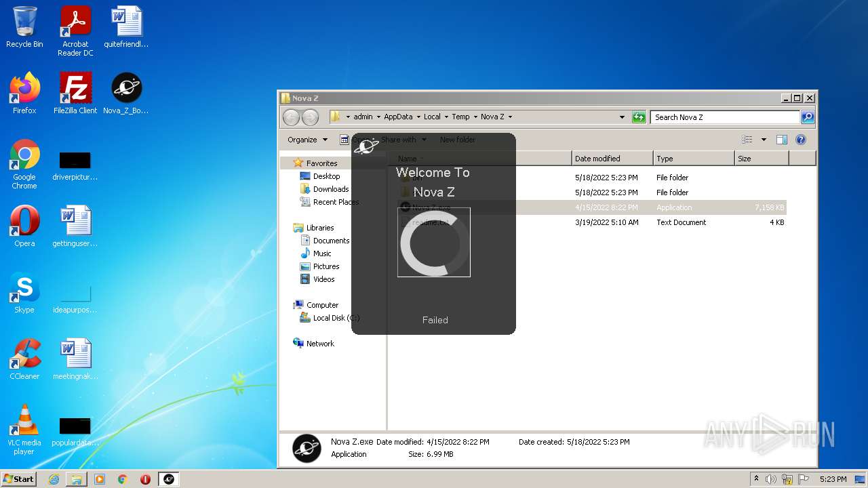
Task: Select Computer in navigation pane
Action: pyautogui.click(x=322, y=305)
